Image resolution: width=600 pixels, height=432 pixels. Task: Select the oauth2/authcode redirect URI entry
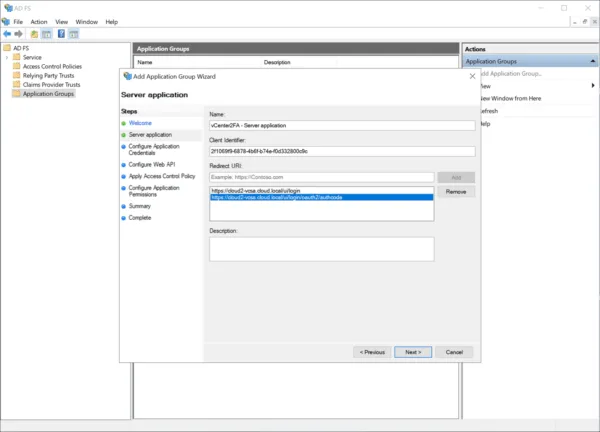pos(321,197)
